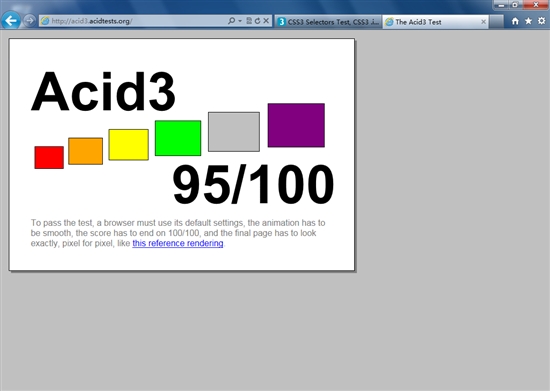Open the Tools gear menu
The width and height of the screenshot is (550, 391).
(x=542, y=21)
